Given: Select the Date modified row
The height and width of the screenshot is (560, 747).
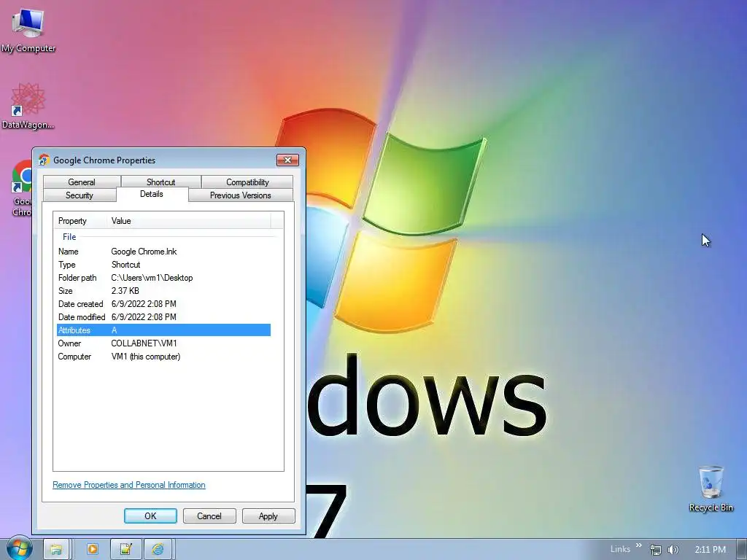Looking at the screenshot, I should [164, 317].
